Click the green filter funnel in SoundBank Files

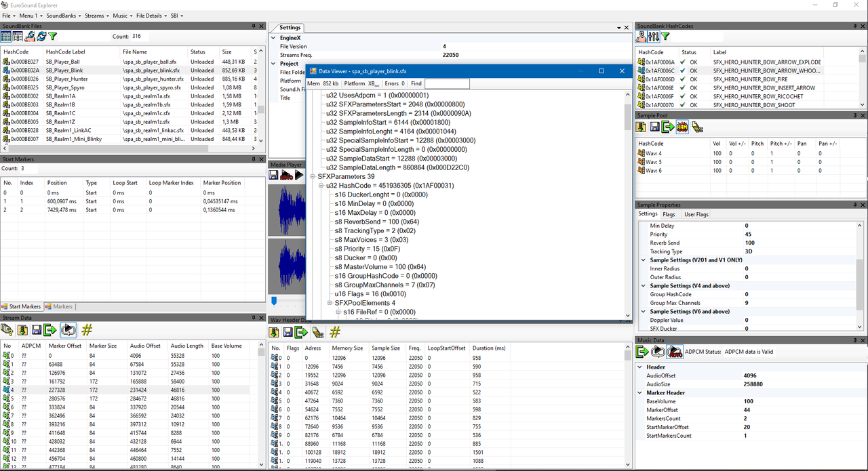(x=53, y=36)
